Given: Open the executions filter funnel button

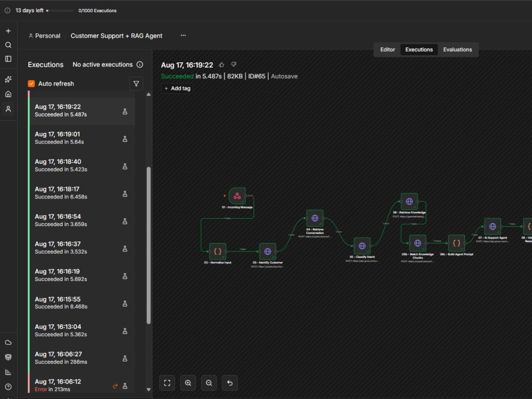Looking at the screenshot, I should [x=136, y=84].
